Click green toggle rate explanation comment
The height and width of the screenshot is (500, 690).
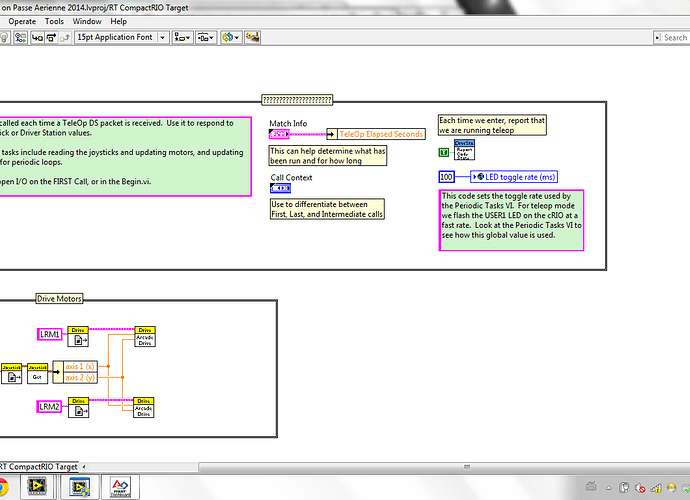pos(511,220)
